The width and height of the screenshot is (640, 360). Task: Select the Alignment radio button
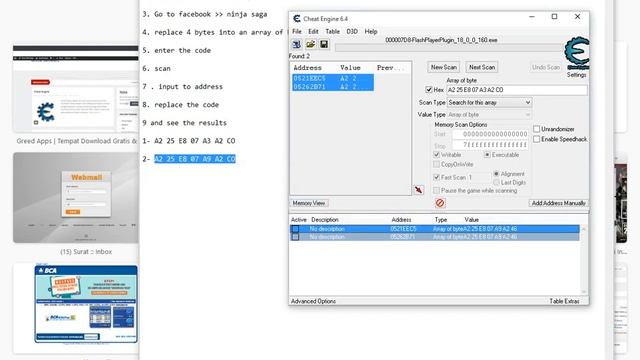point(496,174)
